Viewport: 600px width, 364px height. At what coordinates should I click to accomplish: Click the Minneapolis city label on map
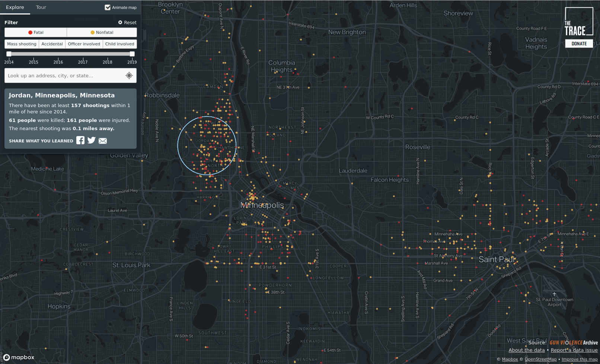click(262, 205)
